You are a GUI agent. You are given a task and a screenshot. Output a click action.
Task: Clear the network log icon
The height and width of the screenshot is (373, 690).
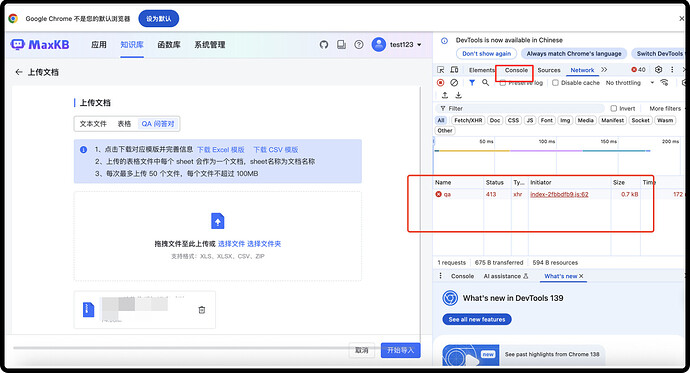[454, 83]
